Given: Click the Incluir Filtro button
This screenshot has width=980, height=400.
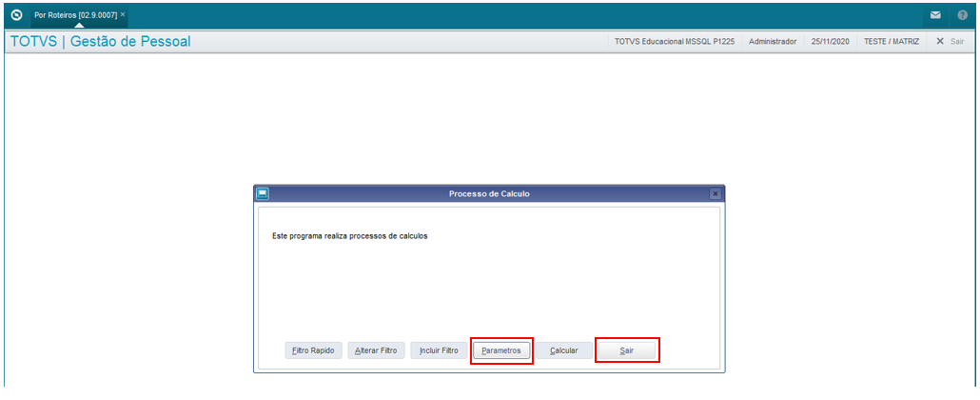Looking at the screenshot, I should coord(439,350).
